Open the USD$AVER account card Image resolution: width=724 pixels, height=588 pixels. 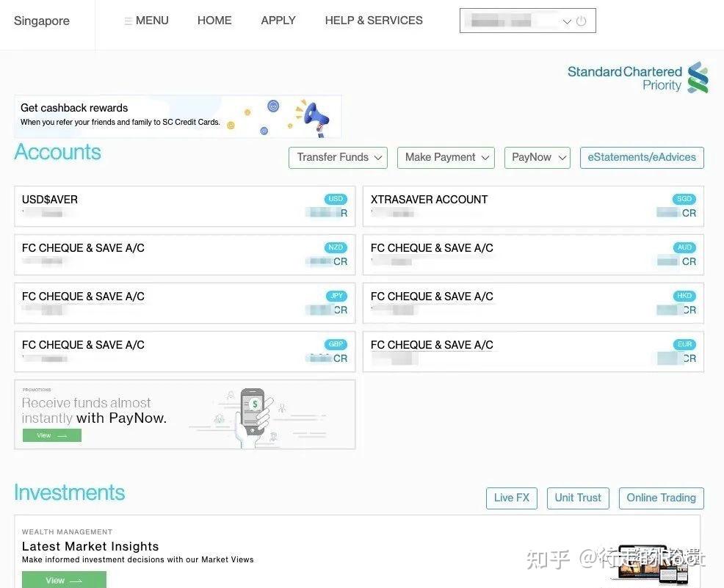tap(185, 206)
